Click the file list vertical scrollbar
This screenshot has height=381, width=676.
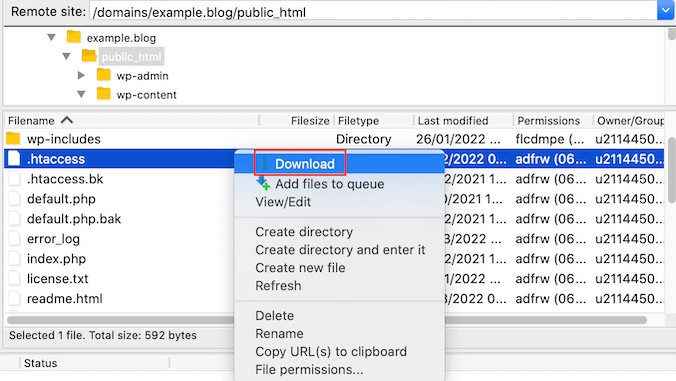[x=672, y=170]
